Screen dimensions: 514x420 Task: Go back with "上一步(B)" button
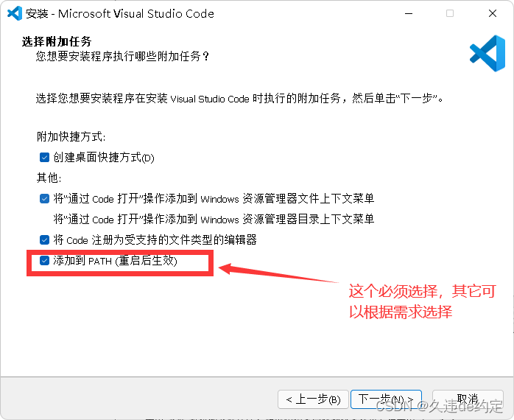pyautogui.click(x=313, y=399)
